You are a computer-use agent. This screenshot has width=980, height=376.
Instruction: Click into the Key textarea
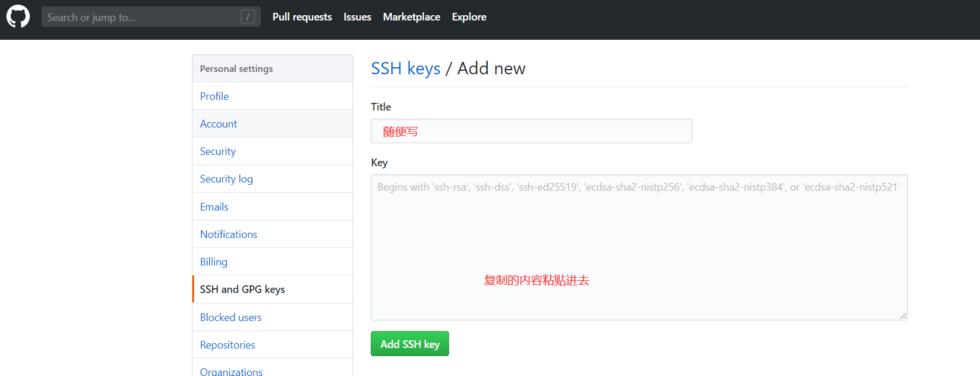point(639,247)
